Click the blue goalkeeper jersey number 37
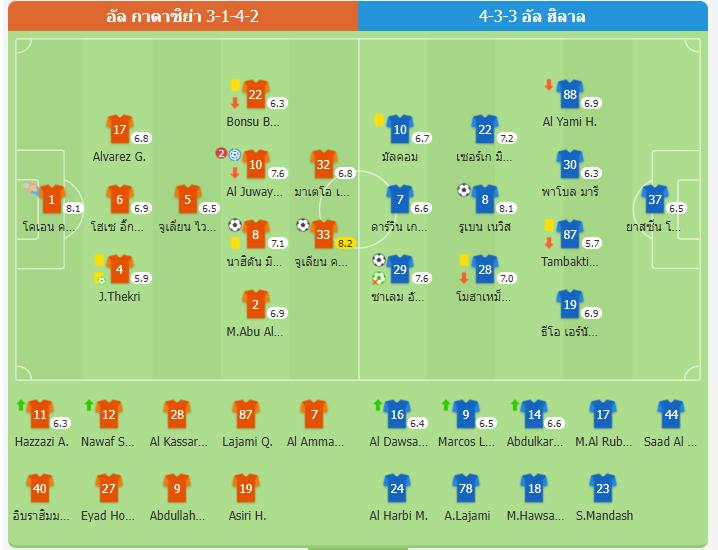Viewport: 718px width, 550px height. pos(655,198)
